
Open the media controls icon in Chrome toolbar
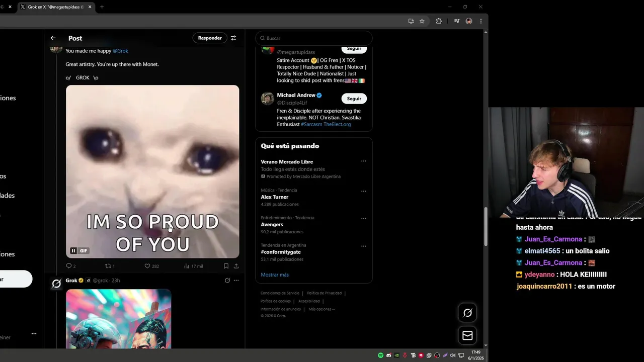(x=457, y=21)
